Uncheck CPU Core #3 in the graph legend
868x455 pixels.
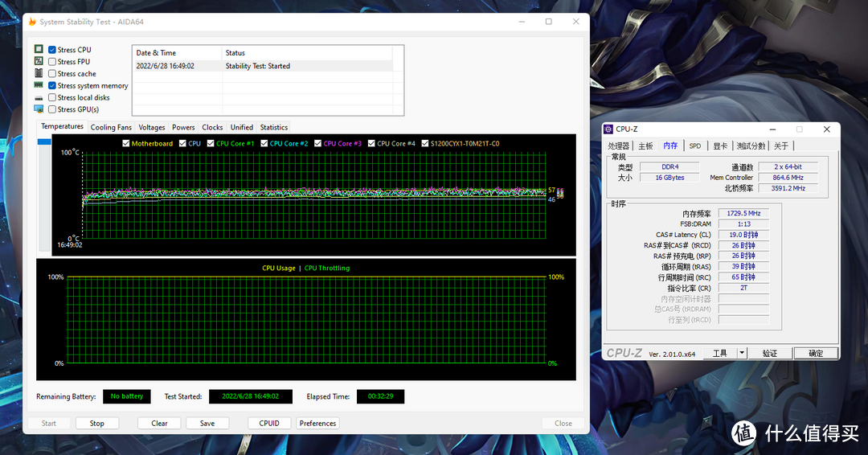tap(317, 144)
